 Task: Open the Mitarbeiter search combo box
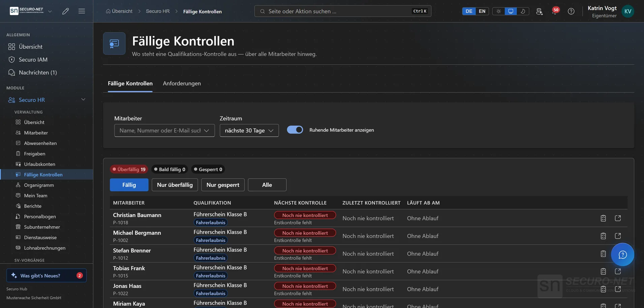pos(164,130)
